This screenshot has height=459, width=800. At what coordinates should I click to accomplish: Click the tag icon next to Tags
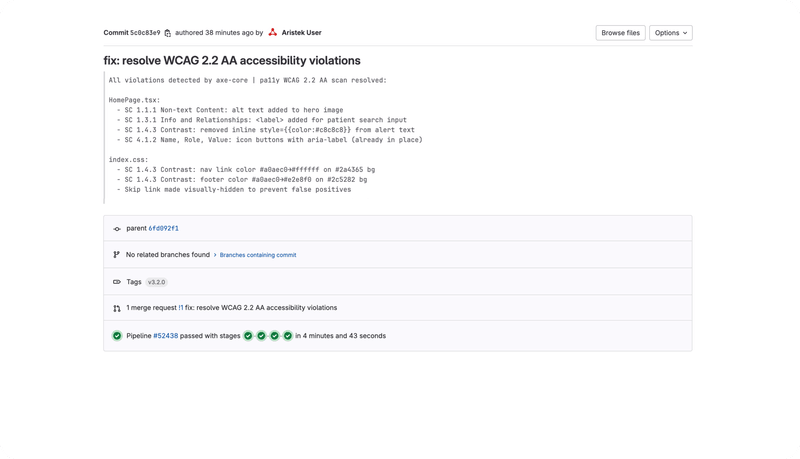[x=117, y=282]
